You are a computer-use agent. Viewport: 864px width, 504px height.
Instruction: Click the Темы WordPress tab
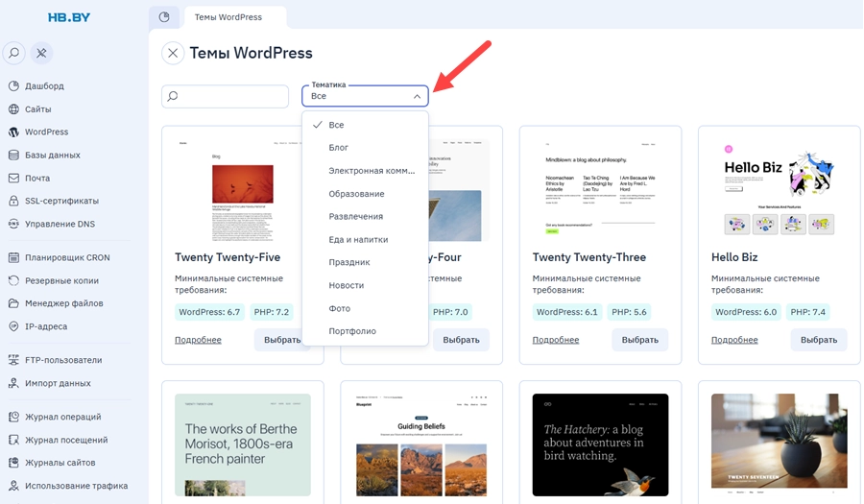[235, 17]
